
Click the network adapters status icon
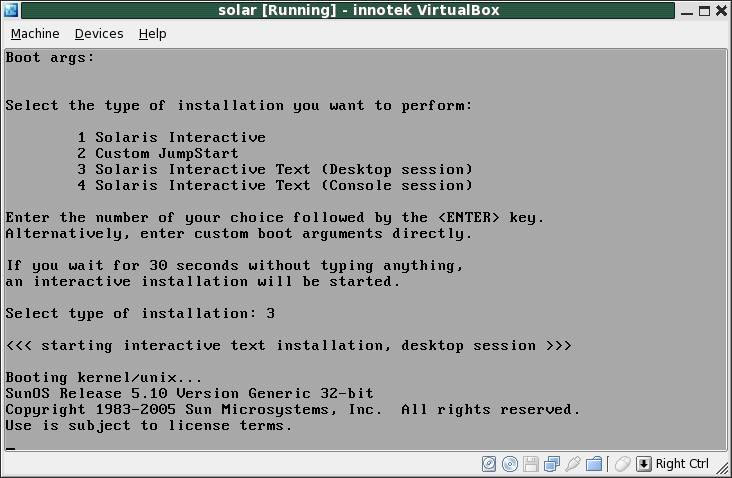pos(552,464)
